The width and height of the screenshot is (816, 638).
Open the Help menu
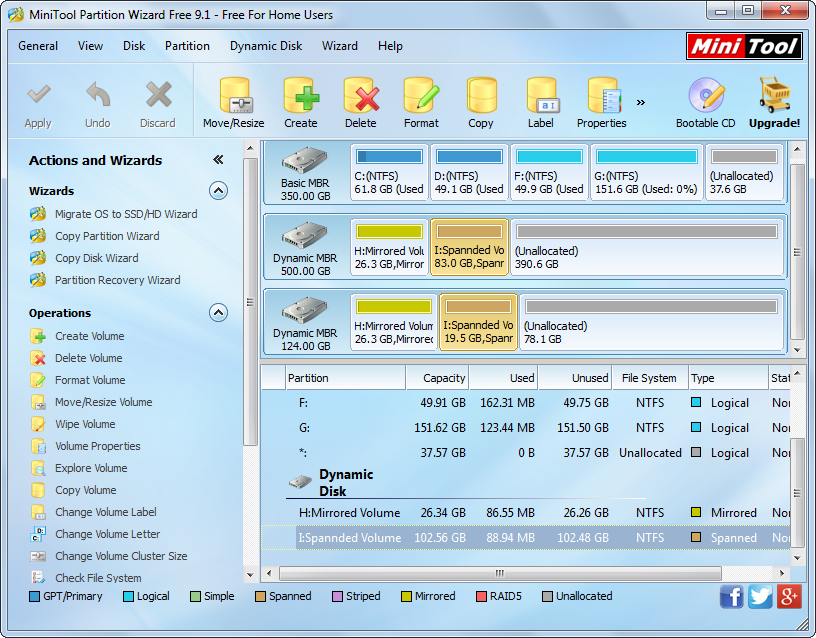click(x=390, y=46)
